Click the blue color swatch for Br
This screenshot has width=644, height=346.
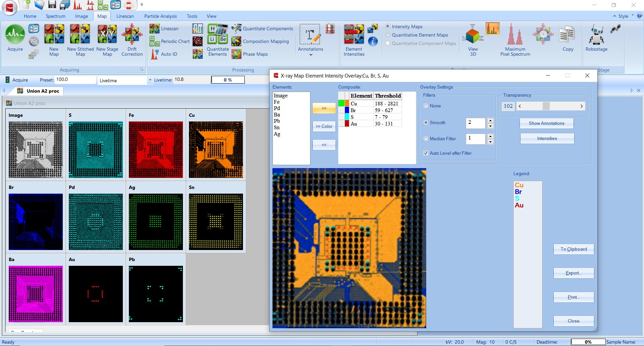tap(347, 110)
